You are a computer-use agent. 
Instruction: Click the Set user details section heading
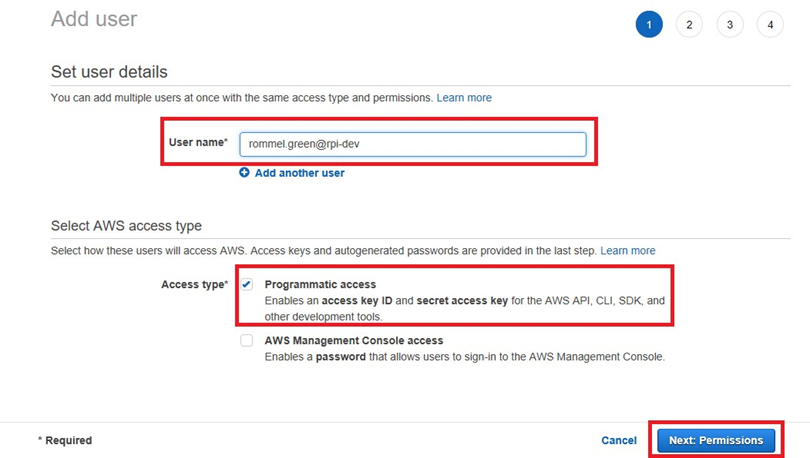tap(109, 72)
